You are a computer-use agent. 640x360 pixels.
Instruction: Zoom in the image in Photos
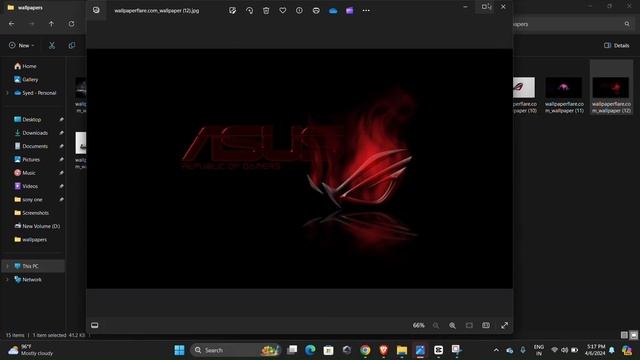point(452,325)
